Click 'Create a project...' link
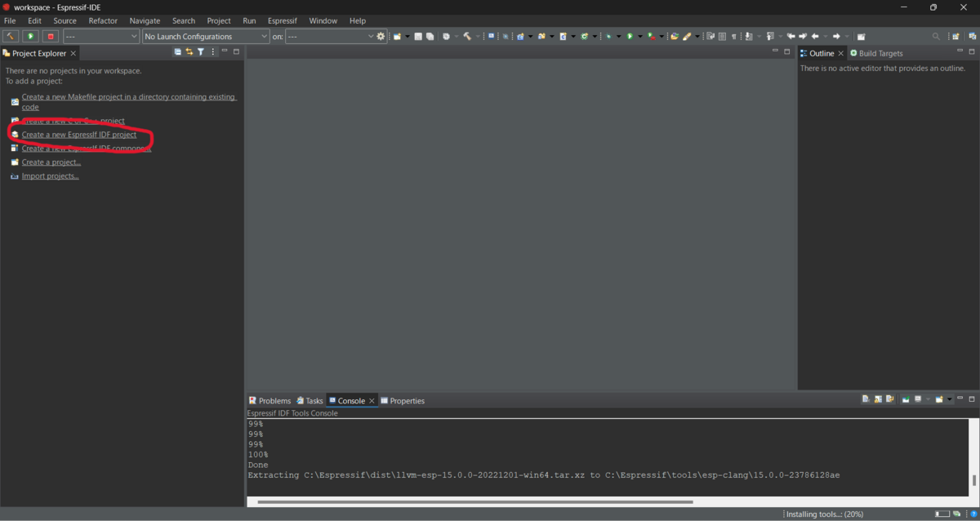 click(51, 162)
